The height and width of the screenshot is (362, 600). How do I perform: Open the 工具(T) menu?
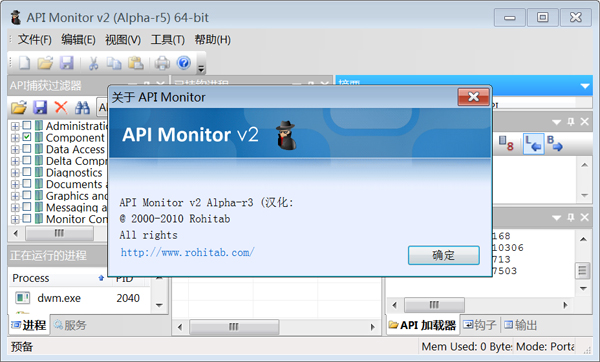168,40
